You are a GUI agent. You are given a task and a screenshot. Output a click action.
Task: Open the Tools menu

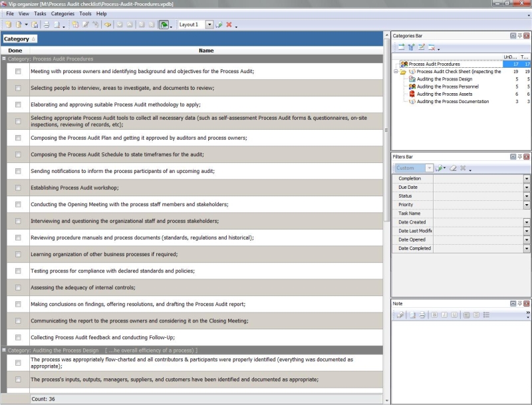pyautogui.click(x=85, y=13)
